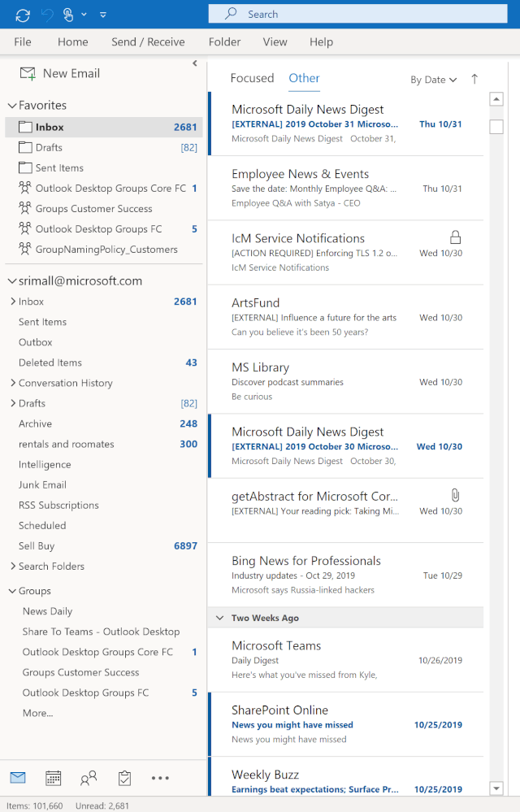Open the SharePoint Online email
This screenshot has width=520, height=812.
point(345,724)
